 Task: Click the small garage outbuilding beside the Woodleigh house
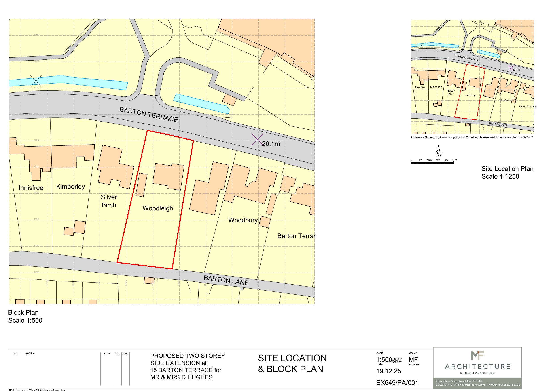pyautogui.click(x=141, y=185)
